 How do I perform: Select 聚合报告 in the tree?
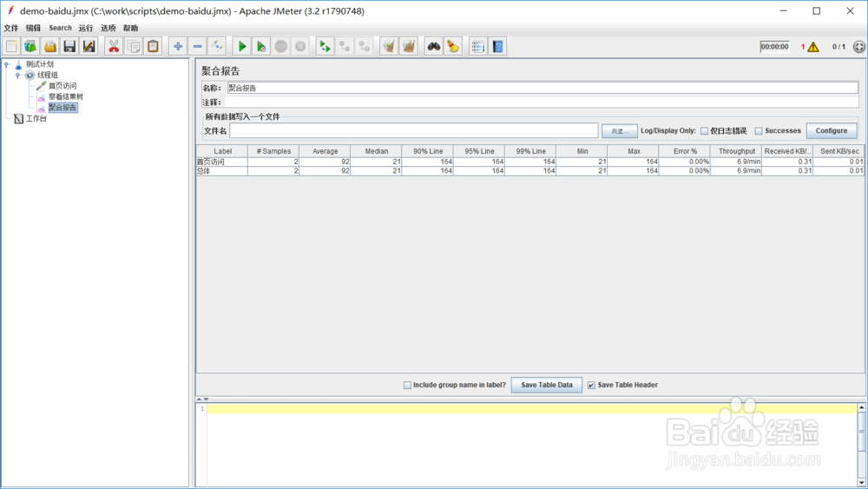tap(62, 108)
